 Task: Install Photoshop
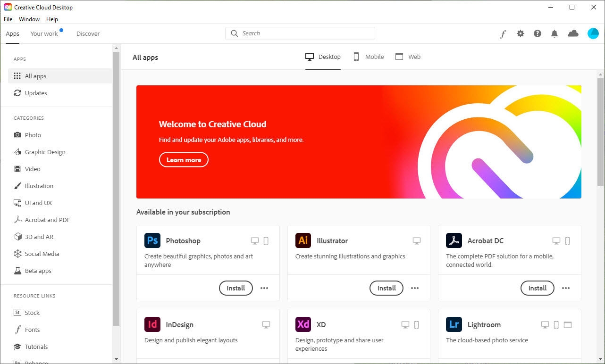[236, 288]
